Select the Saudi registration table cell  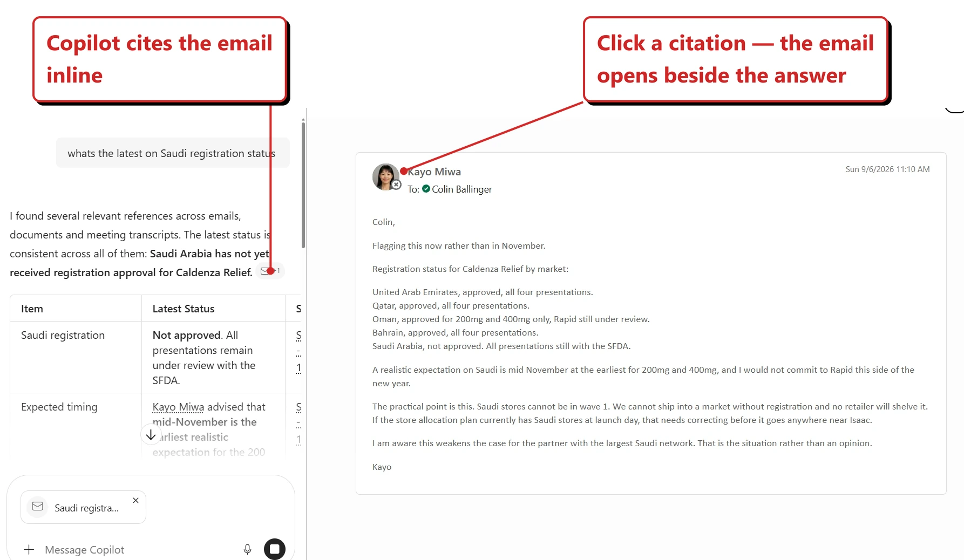pos(76,357)
